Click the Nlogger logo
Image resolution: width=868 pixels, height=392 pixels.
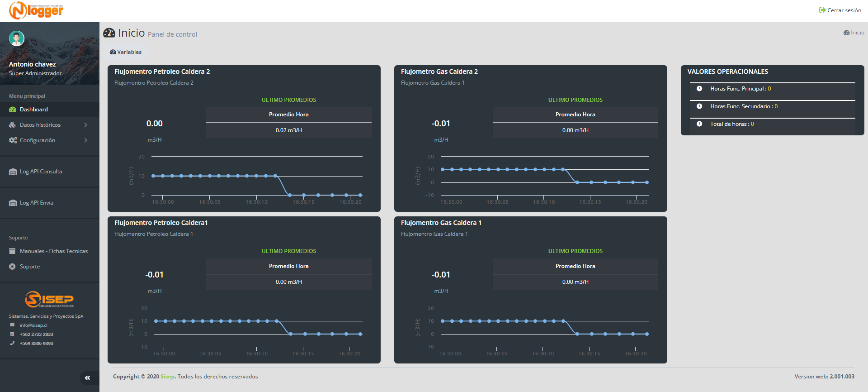(36, 10)
